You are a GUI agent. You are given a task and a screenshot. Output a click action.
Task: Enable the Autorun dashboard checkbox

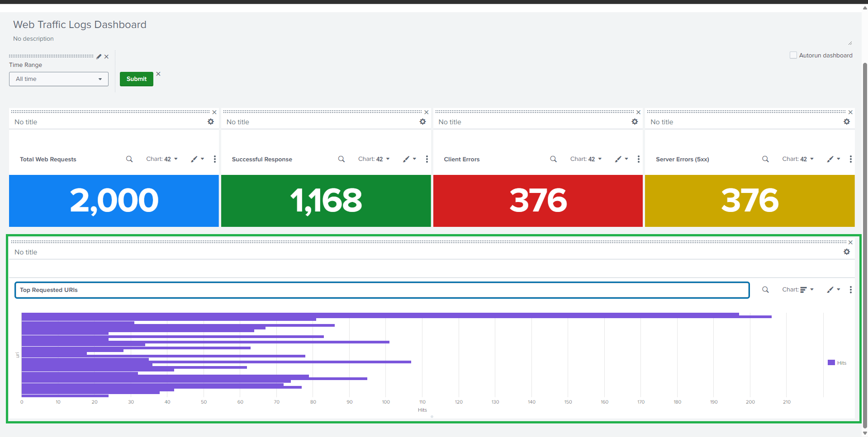(793, 55)
